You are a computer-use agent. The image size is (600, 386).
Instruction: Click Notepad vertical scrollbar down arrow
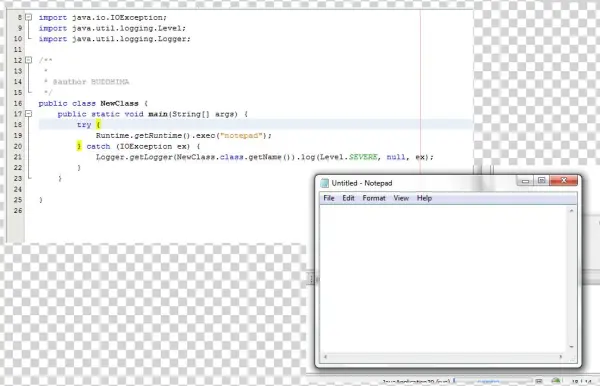(571, 347)
